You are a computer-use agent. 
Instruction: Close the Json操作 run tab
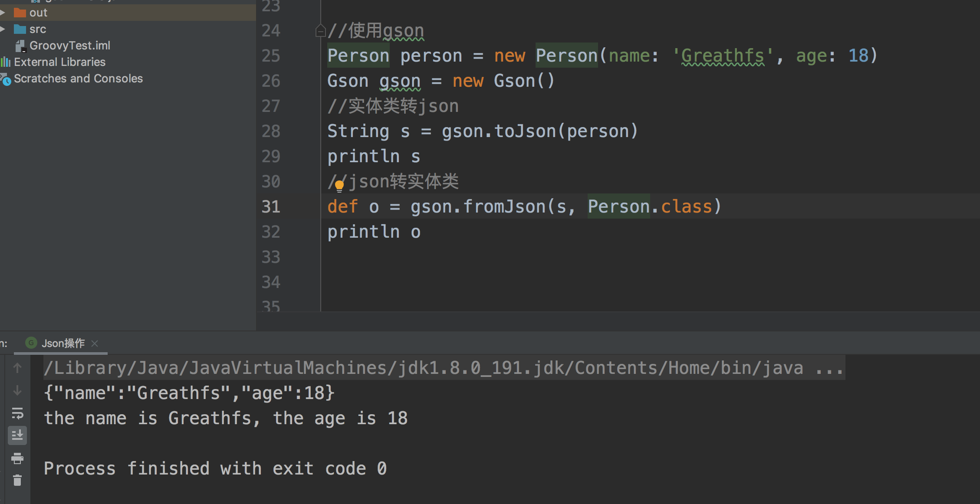coord(95,344)
